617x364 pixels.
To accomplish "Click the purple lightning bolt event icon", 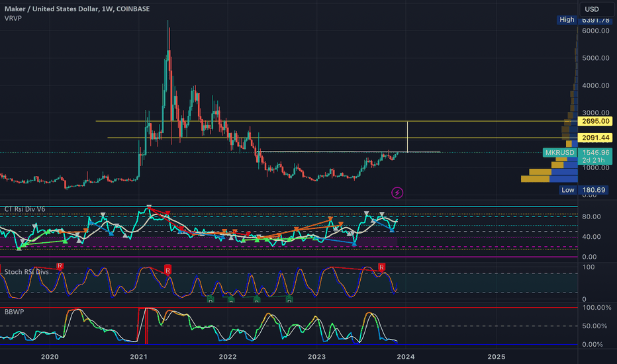I will pyautogui.click(x=397, y=193).
